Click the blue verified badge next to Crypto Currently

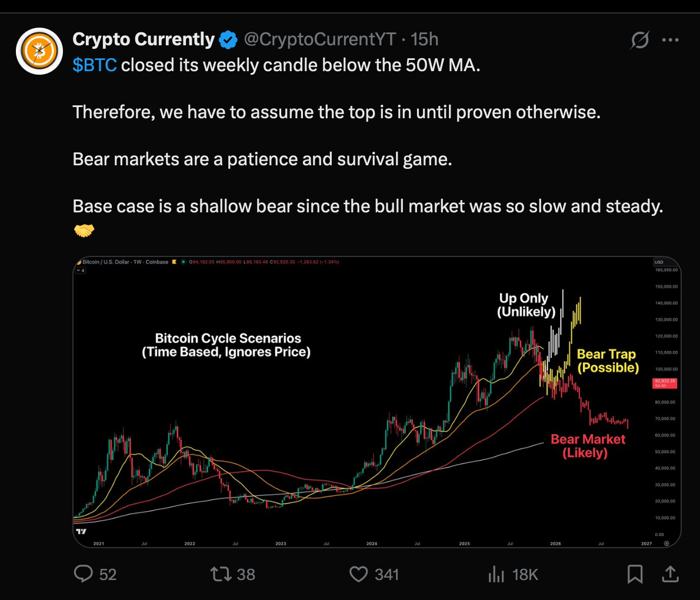[228, 39]
